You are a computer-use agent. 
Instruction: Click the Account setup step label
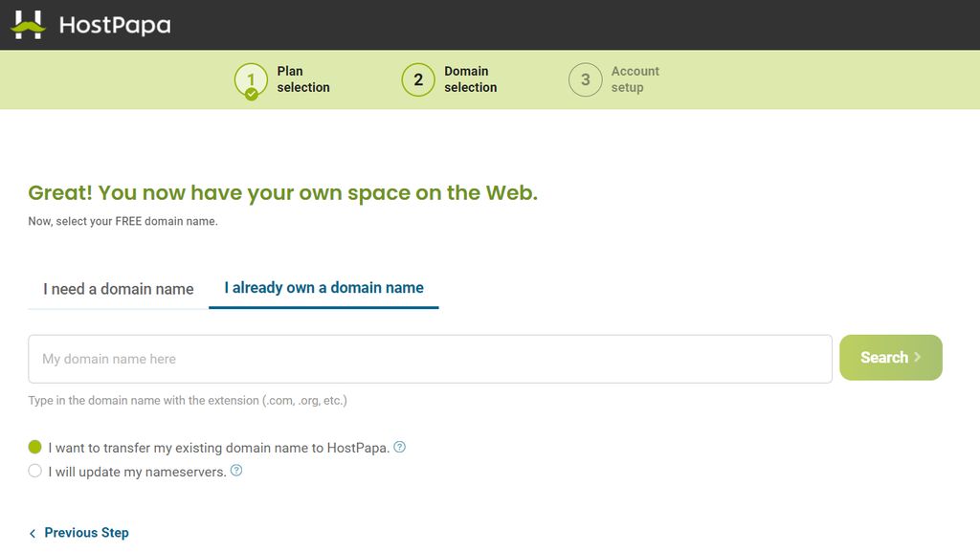point(635,79)
